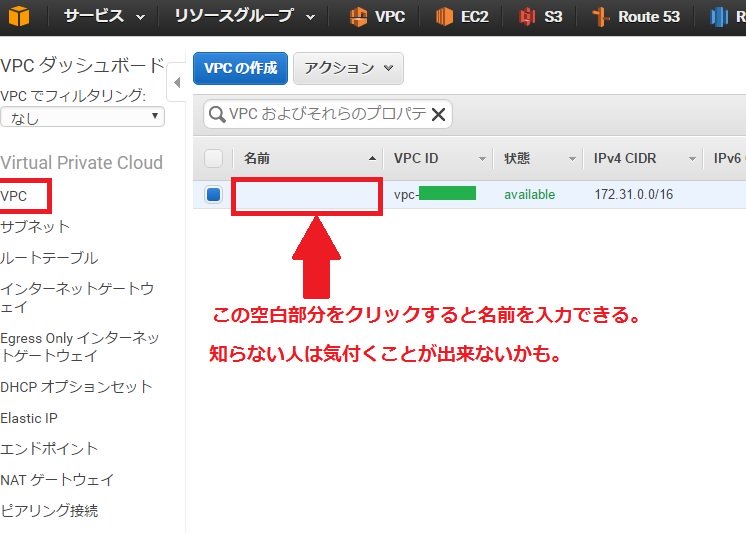746x533 pixels.
Task: Click the empty name cell of the vpc row
Action: point(307,196)
